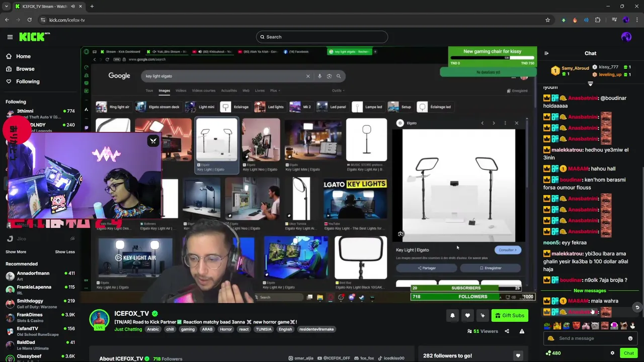Click the chat identity helmet icon
The width and height of the screenshot is (644, 362).
coord(551,338)
